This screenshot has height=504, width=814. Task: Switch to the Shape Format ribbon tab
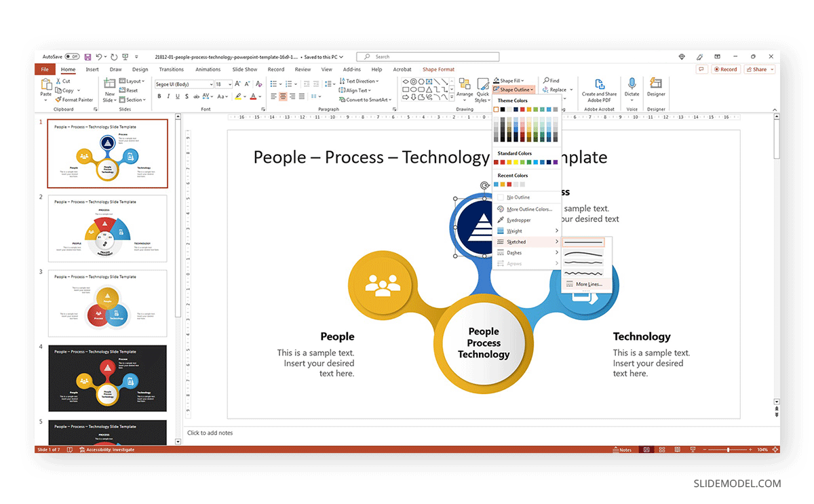440,69
